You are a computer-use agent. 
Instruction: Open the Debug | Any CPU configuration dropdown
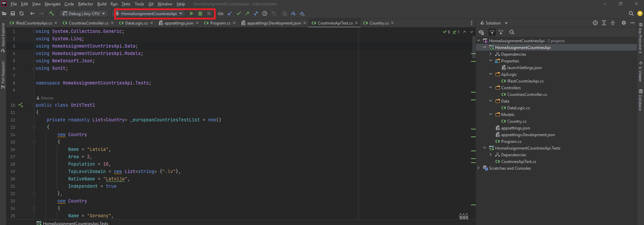coord(84,13)
